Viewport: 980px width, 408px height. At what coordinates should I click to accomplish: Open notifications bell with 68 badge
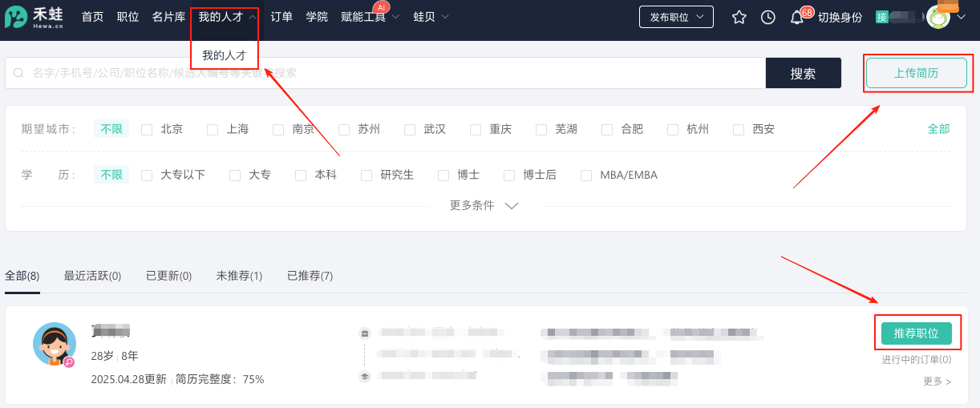coord(797,17)
